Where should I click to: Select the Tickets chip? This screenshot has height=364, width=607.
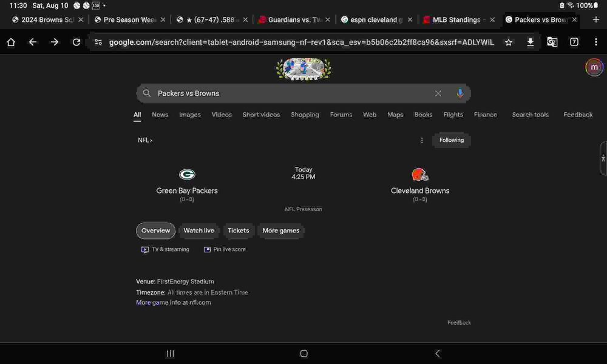click(238, 231)
